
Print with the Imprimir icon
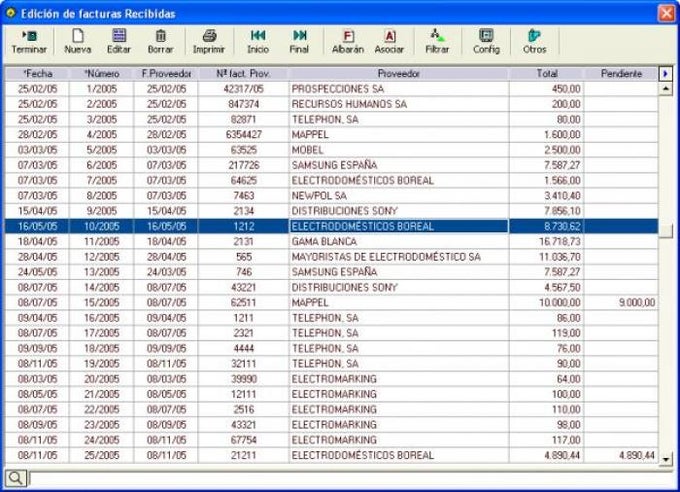(209, 42)
